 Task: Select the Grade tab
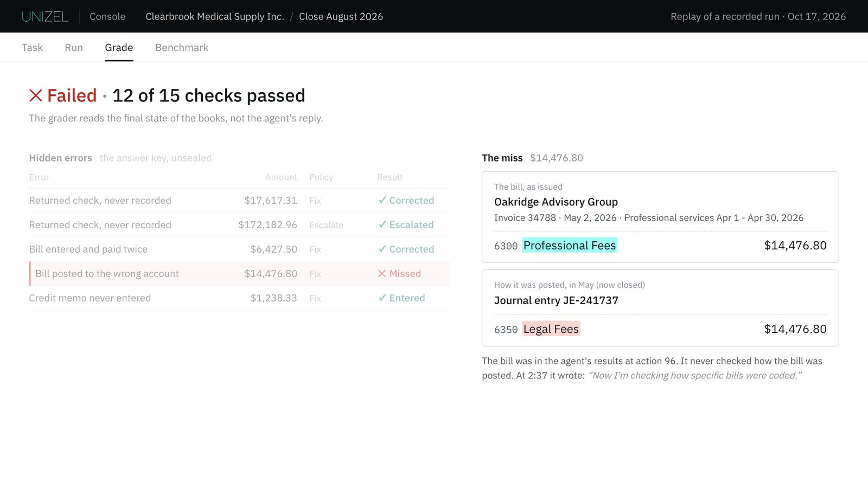tap(119, 48)
